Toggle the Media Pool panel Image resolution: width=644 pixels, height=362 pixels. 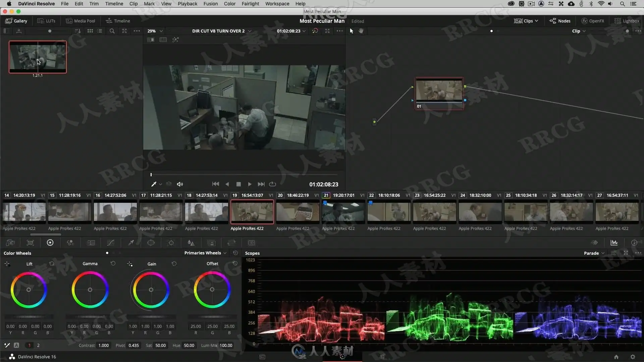click(80, 21)
